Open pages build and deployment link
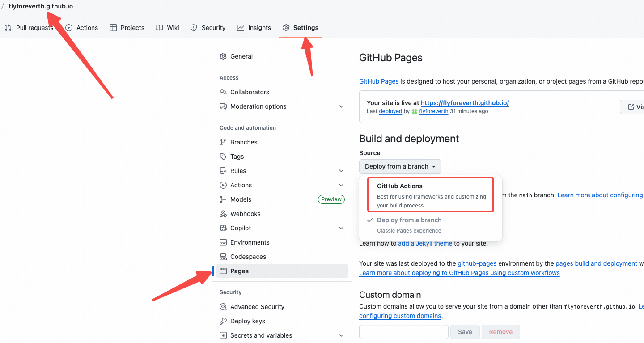The image size is (644, 343). coord(596,263)
